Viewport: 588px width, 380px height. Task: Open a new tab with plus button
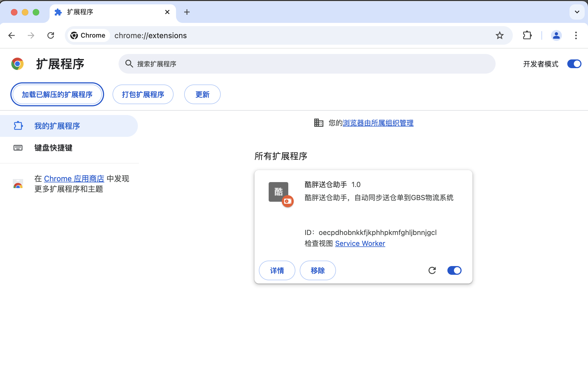[x=187, y=12]
